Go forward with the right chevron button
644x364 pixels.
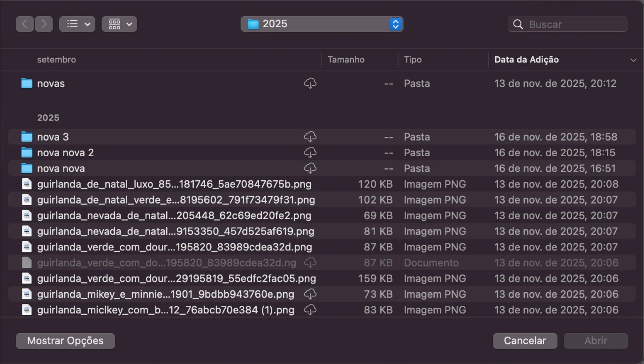[44, 24]
